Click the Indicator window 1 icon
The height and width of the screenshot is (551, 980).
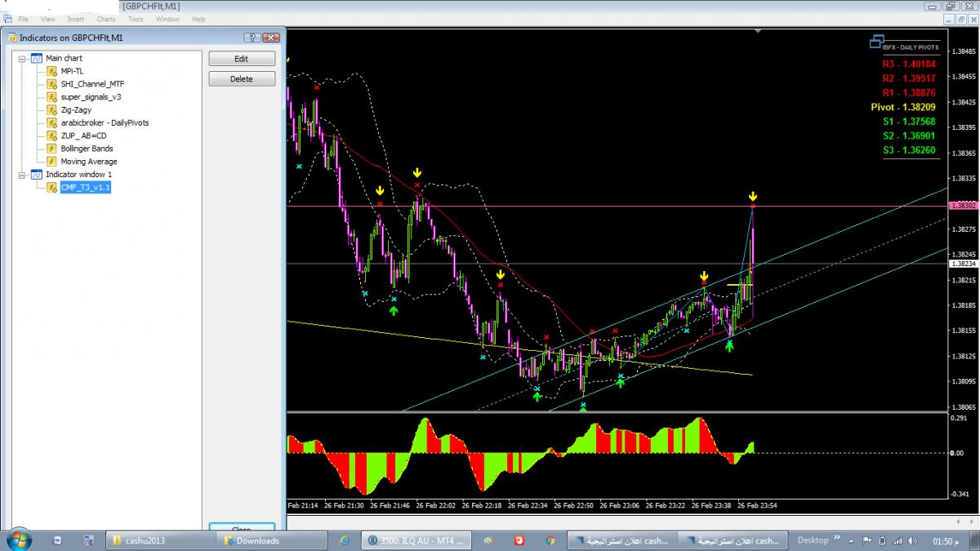pos(36,175)
